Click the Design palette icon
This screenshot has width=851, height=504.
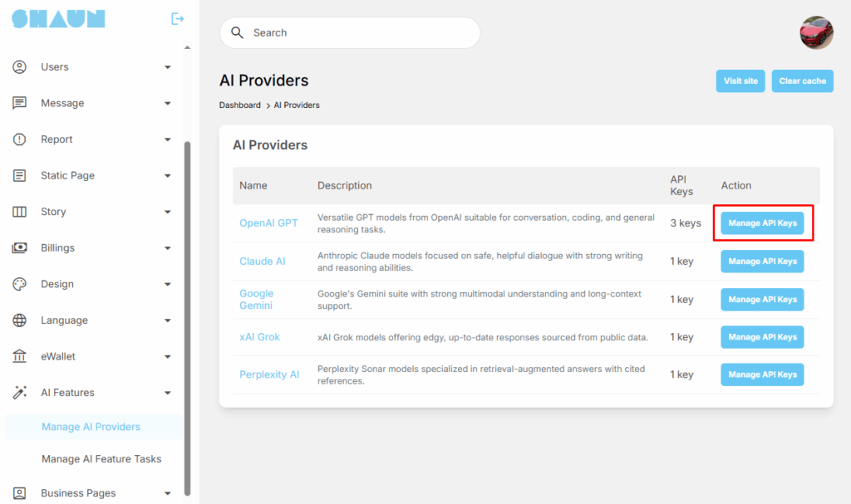pos(19,284)
